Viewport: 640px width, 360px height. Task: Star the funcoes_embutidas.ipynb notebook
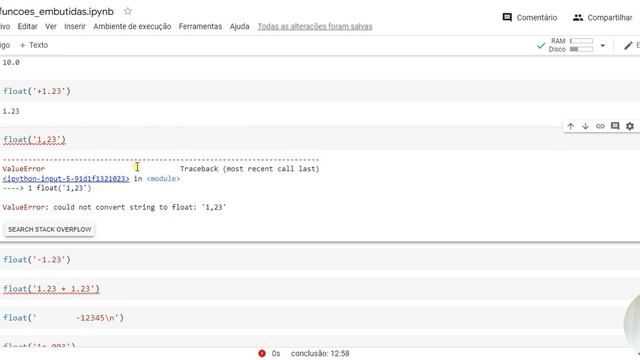click(128, 11)
